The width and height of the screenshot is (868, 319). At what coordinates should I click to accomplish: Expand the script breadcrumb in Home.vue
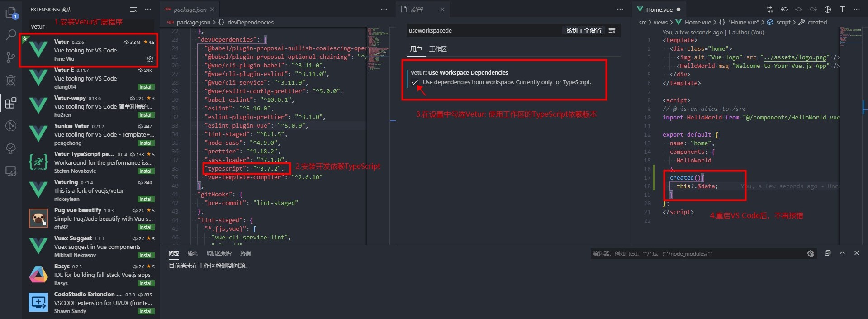[x=783, y=22]
